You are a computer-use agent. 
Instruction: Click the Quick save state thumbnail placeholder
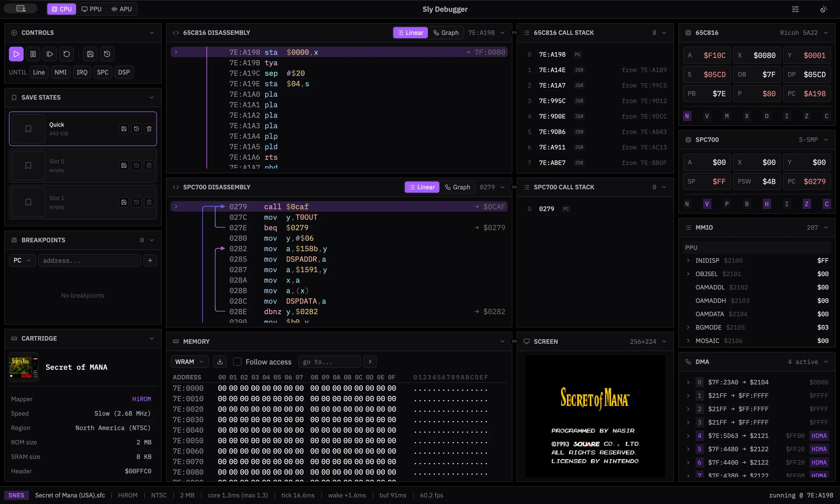pos(28,129)
